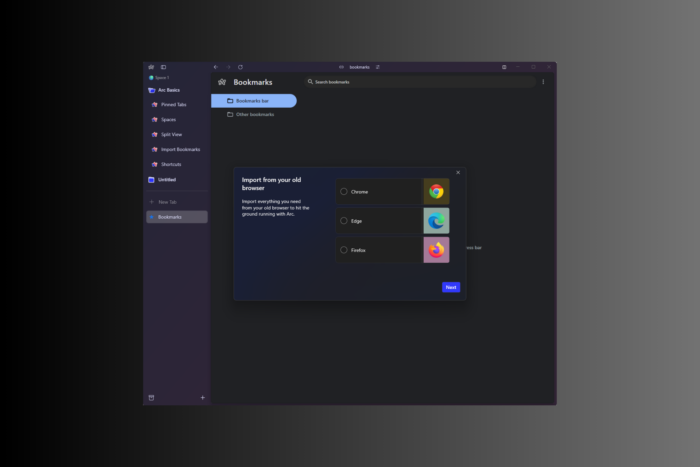Select the Other bookmarks folder

tap(254, 115)
